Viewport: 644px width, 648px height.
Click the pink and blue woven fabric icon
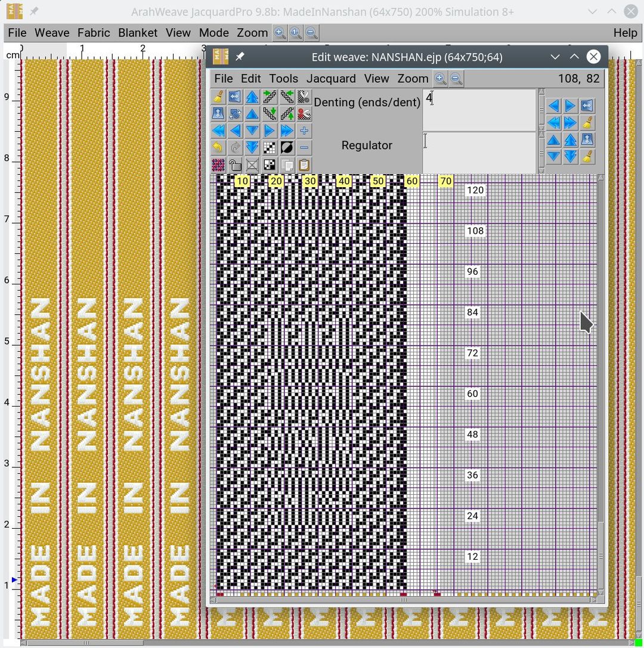coord(218,165)
